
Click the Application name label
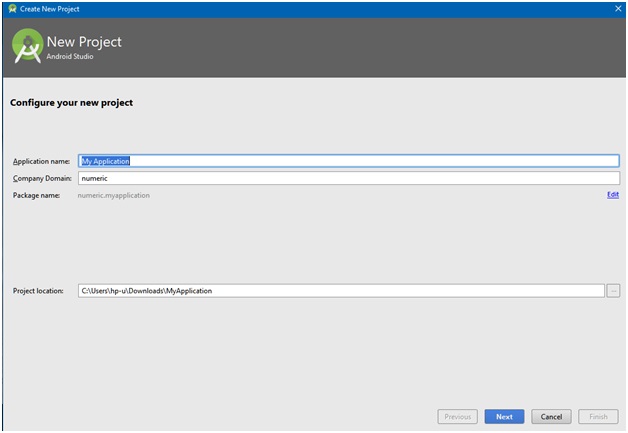[x=41, y=161]
